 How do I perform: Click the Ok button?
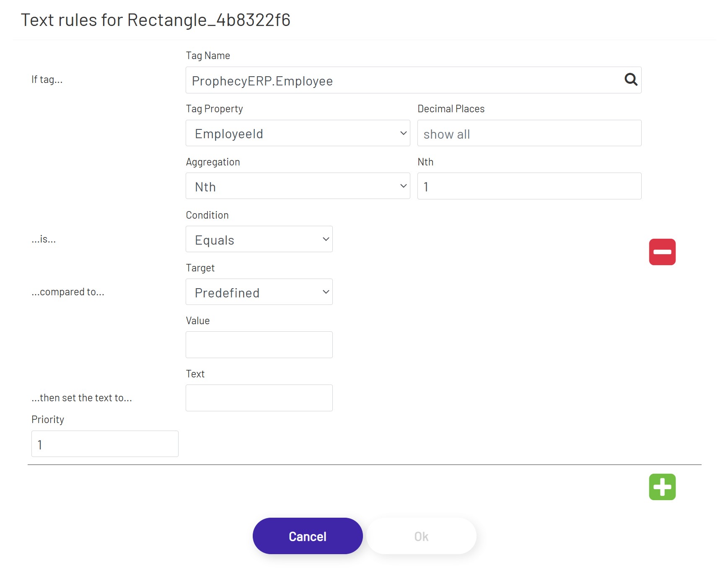tap(421, 536)
